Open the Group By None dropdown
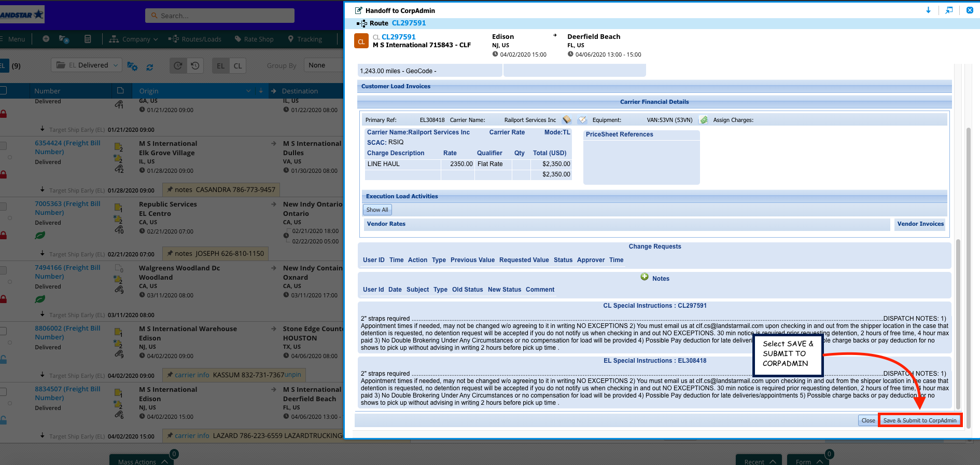This screenshot has width=980, height=465. pyautogui.click(x=324, y=65)
